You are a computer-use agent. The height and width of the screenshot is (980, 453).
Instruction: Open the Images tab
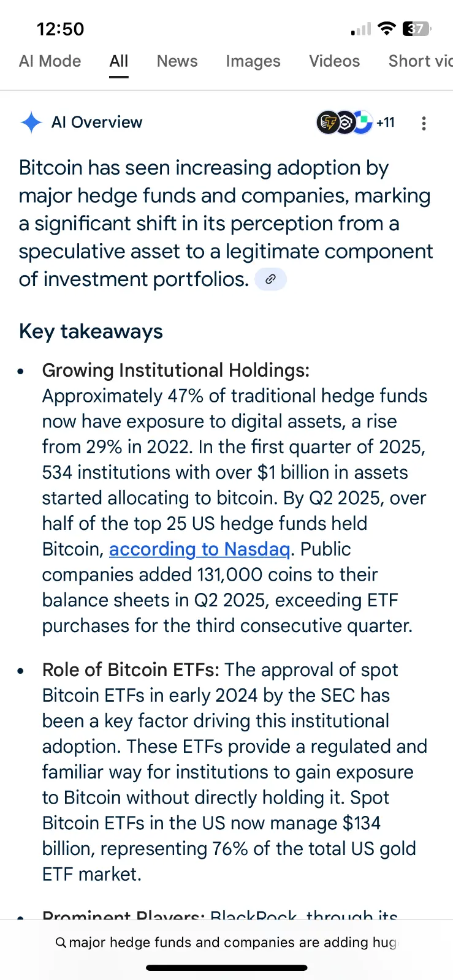point(253,61)
